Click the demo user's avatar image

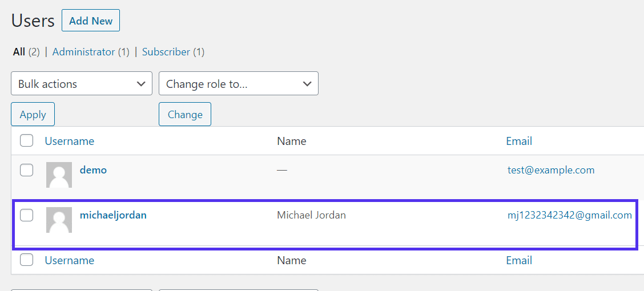click(59, 175)
